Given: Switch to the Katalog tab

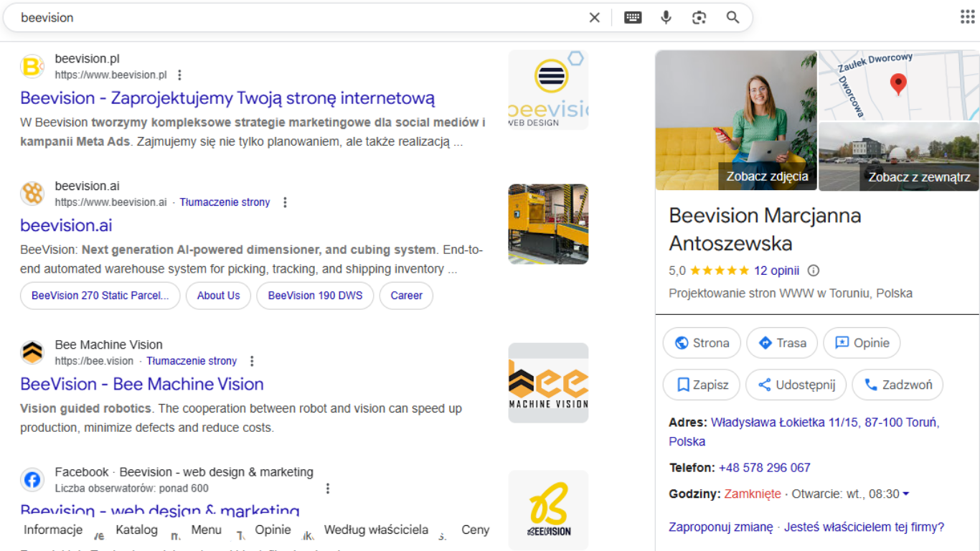Looking at the screenshot, I should pos(136,529).
